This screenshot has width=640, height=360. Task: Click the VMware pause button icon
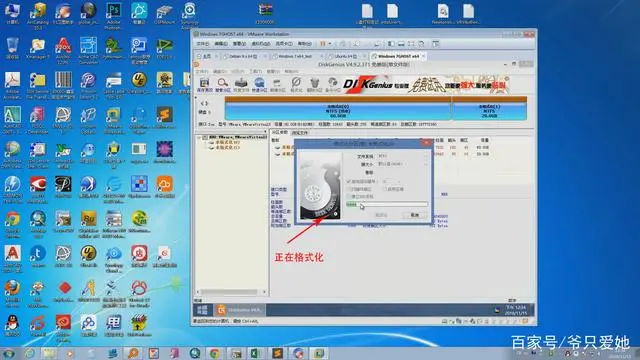(x=323, y=43)
